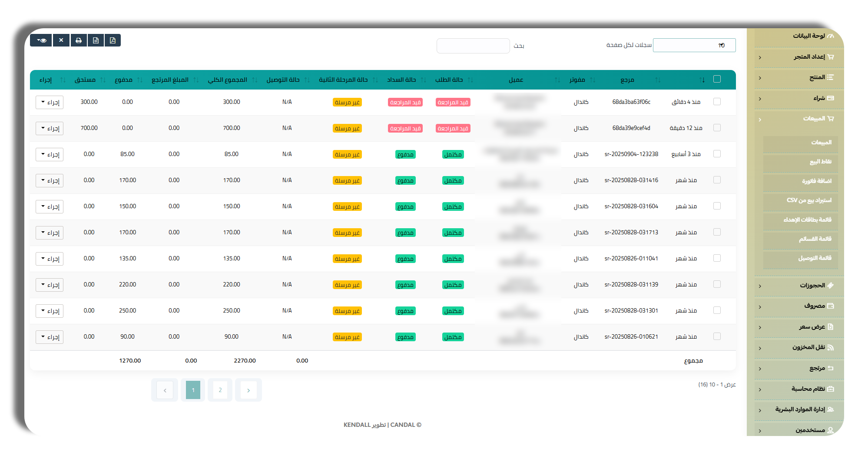
Task: Click sort arrows beside مرجع header
Action: coord(657,80)
